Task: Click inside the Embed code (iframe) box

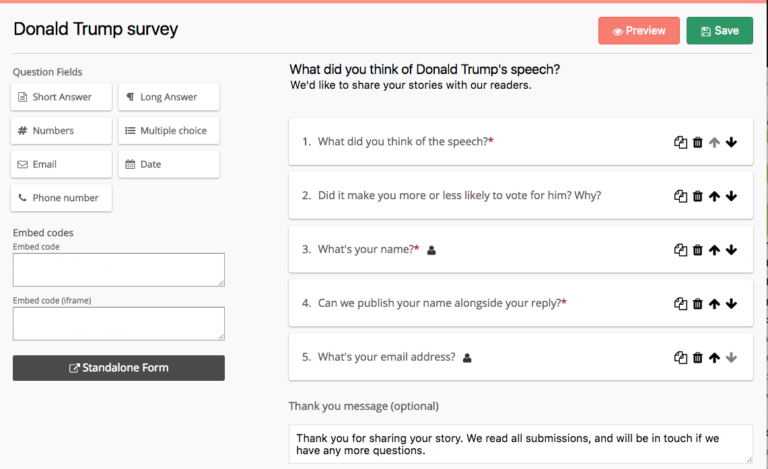Action: tap(119, 324)
